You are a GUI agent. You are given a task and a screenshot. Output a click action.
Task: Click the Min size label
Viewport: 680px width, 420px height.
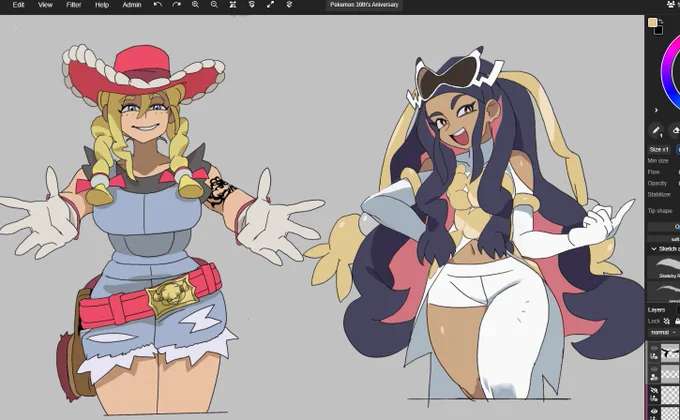[658, 161]
